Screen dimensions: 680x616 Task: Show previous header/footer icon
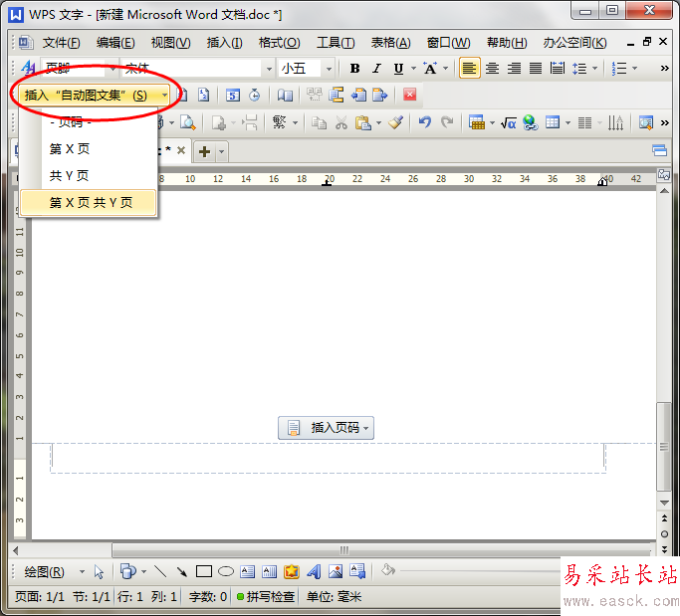pyautogui.click(x=358, y=95)
